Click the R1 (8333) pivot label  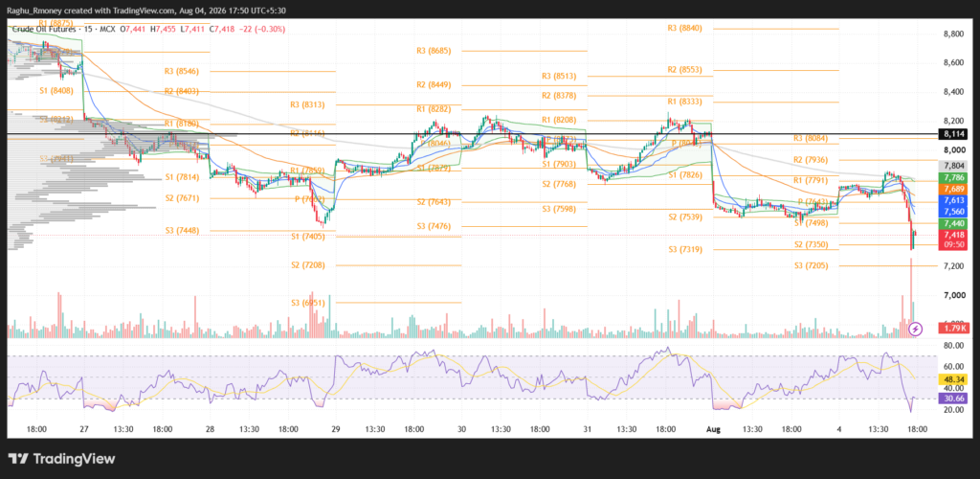coord(686,102)
